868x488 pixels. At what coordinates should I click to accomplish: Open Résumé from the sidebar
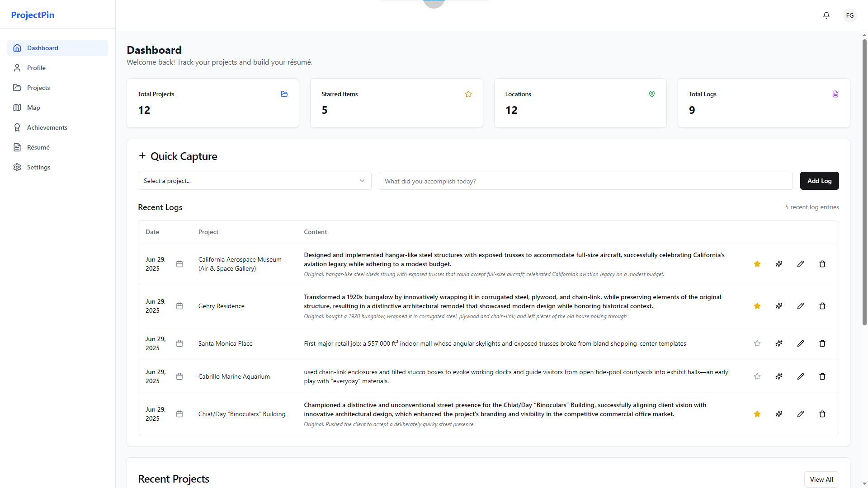(x=38, y=147)
